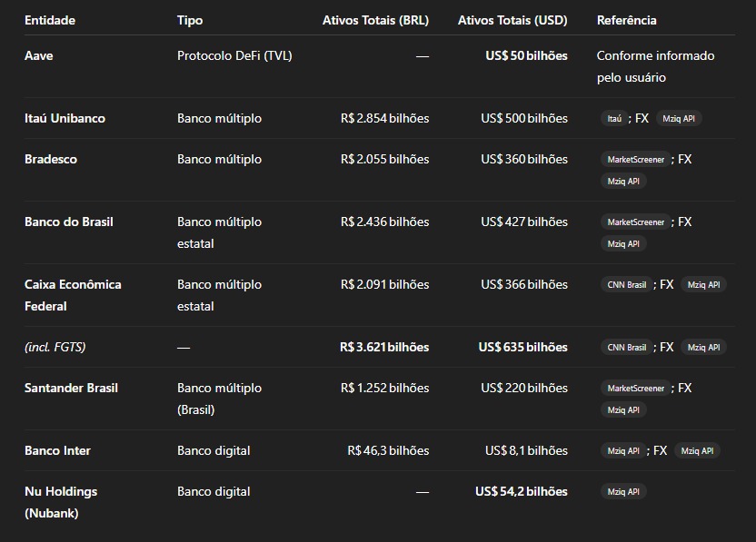Select Banco múltiplo (Brasil) type cell
Screen dimensions: 756x542
pyautogui.click(x=219, y=399)
